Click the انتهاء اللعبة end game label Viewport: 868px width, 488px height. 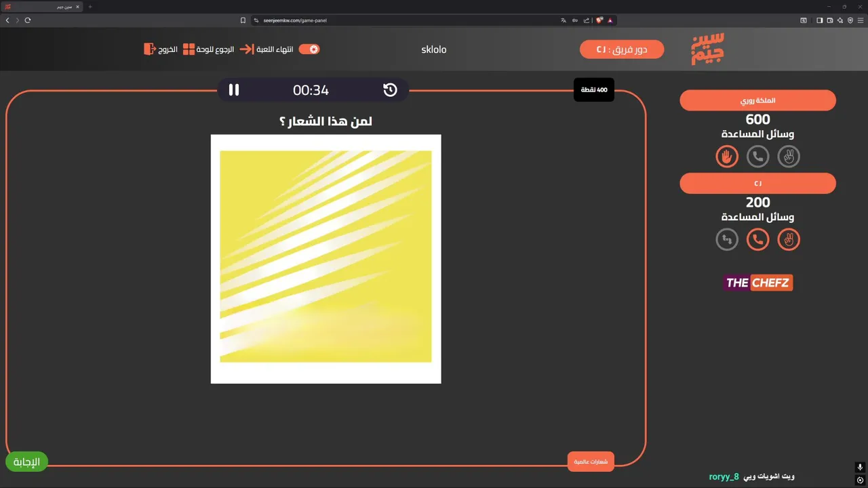click(x=275, y=49)
